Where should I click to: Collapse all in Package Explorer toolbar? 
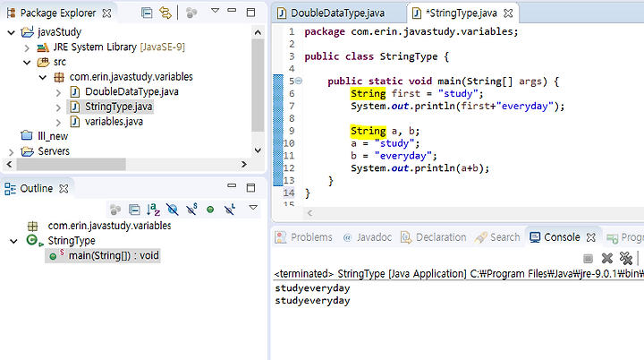147,13
